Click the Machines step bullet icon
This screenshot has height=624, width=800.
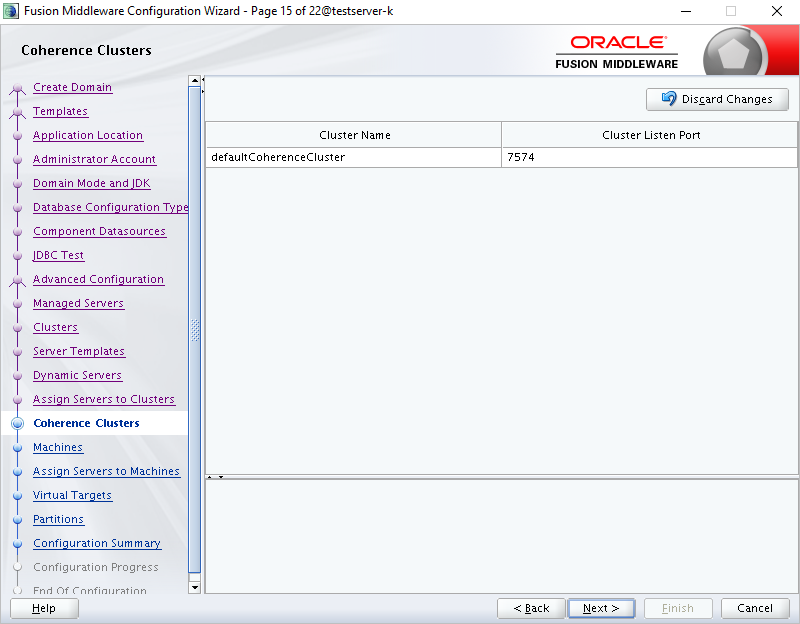coord(17,448)
